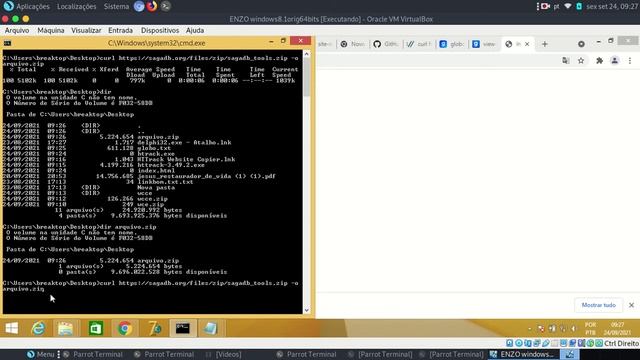Open the Localizações menu
This screenshot has height=360, width=640.
click(77, 6)
